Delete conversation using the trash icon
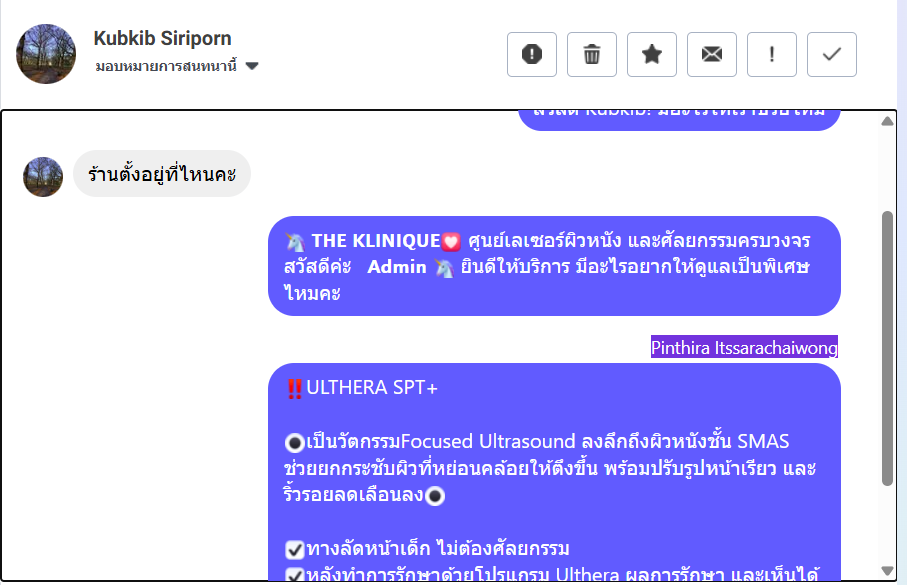This screenshot has width=907, height=585. pyautogui.click(x=592, y=55)
